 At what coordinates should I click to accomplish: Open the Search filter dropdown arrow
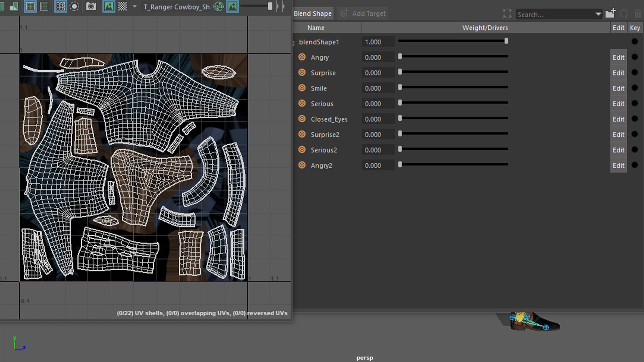[598, 14]
